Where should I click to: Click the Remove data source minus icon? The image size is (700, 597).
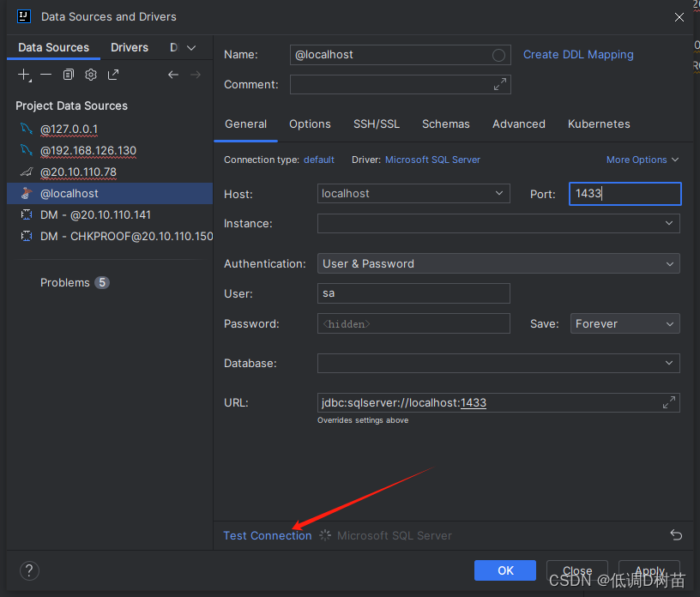(x=45, y=75)
